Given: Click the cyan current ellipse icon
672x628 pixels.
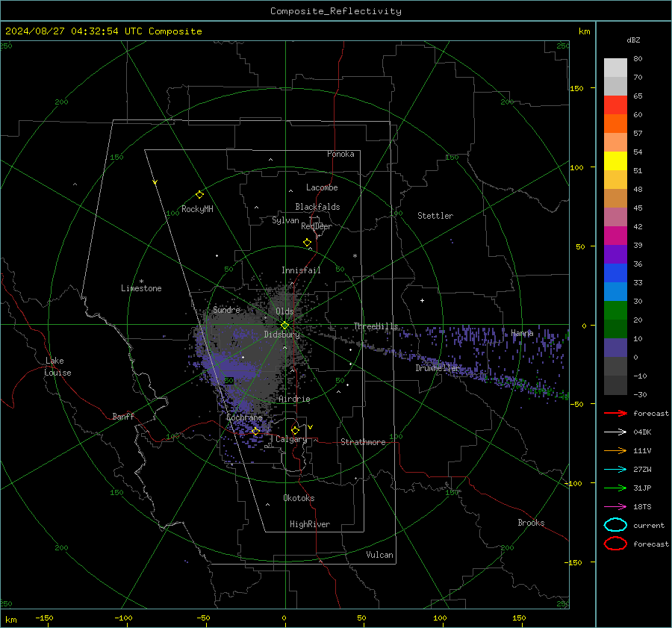Looking at the screenshot, I should click(615, 525).
